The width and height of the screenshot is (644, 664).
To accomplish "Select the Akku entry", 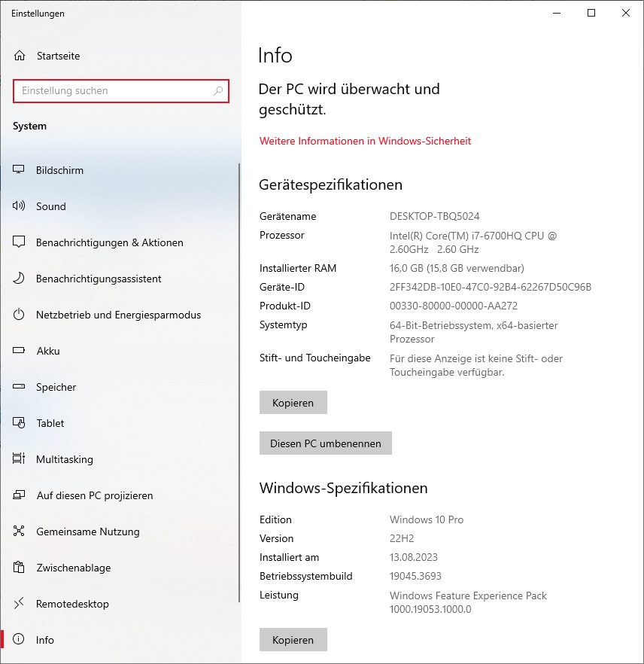I will pos(120,351).
